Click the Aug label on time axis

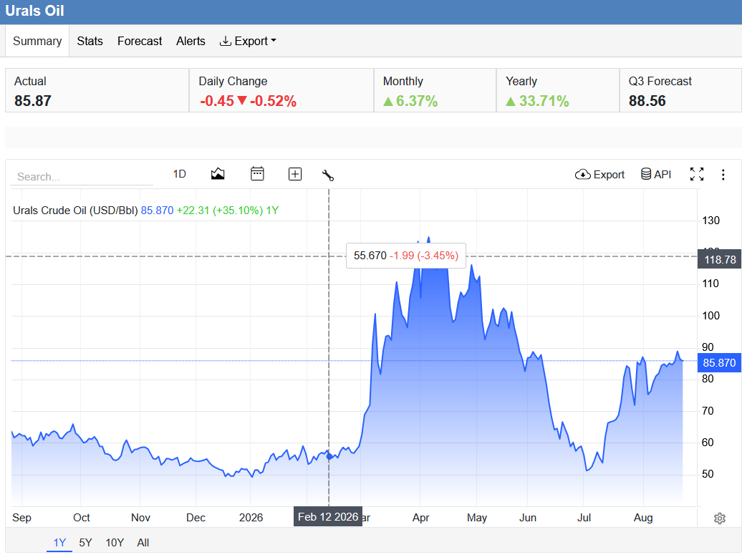point(643,518)
